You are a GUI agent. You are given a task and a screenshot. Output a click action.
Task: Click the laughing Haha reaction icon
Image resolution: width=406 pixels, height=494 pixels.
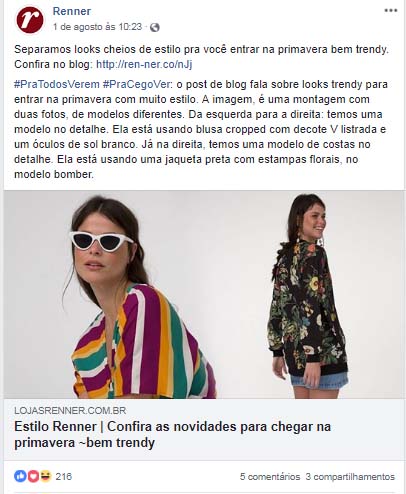click(45, 476)
